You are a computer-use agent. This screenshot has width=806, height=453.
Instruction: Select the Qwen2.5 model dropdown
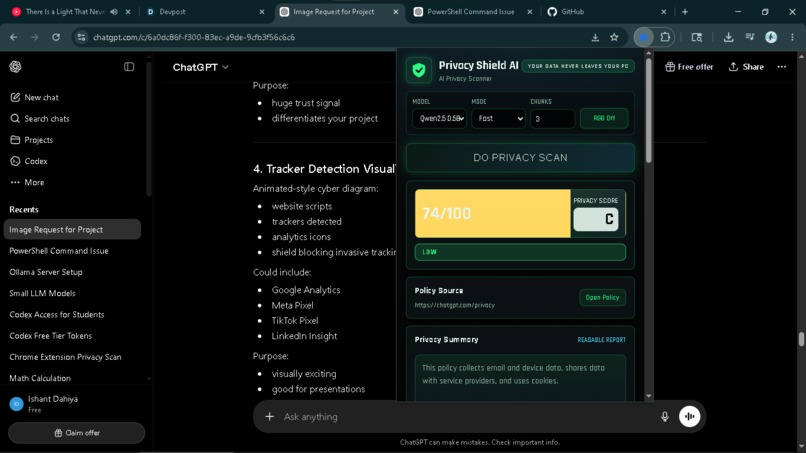(x=439, y=118)
